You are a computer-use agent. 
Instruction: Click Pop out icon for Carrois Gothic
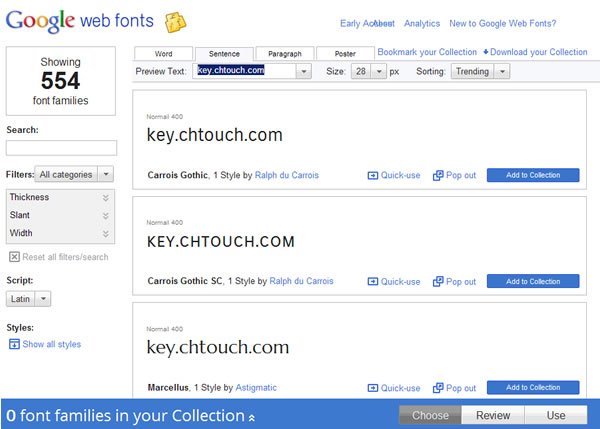pos(438,175)
